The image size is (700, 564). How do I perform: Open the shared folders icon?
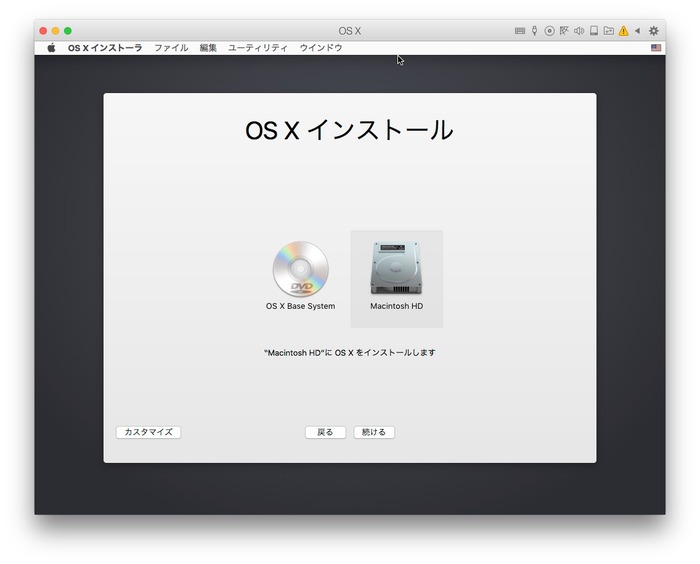[x=608, y=31]
